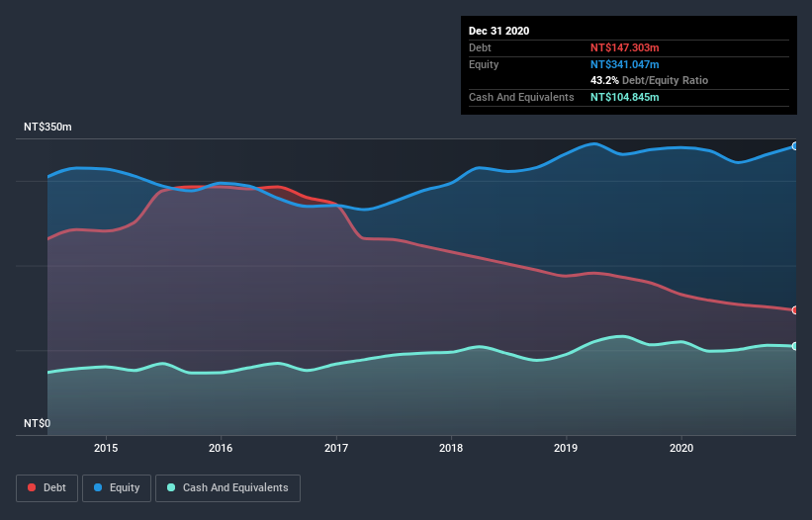Toggle the Debt series legend button

coord(47,488)
